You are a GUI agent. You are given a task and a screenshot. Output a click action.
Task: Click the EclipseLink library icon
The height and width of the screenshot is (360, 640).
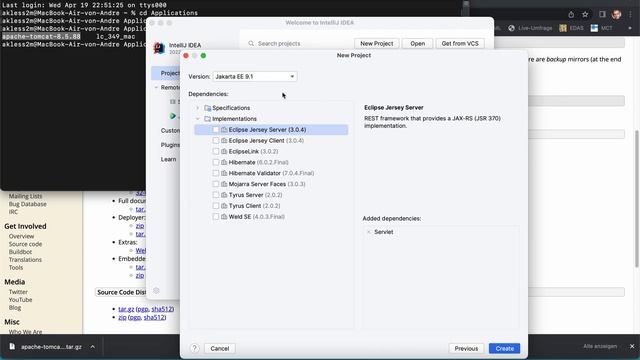pos(224,151)
